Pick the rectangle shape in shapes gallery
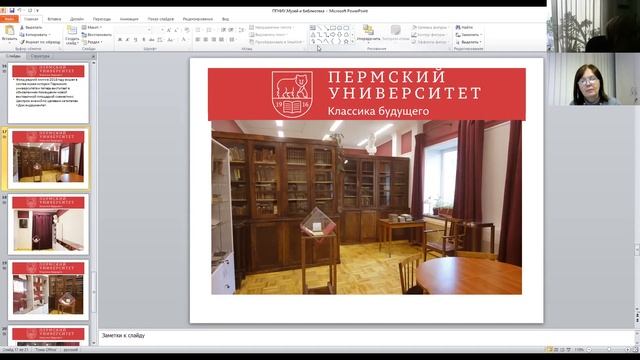The height and width of the screenshot is (360, 640). click(333, 28)
